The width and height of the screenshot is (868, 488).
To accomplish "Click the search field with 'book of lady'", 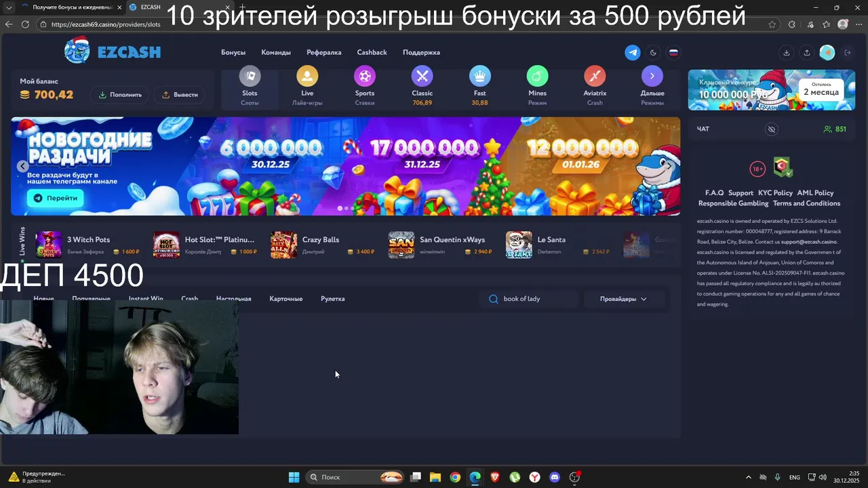I will point(530,299).
